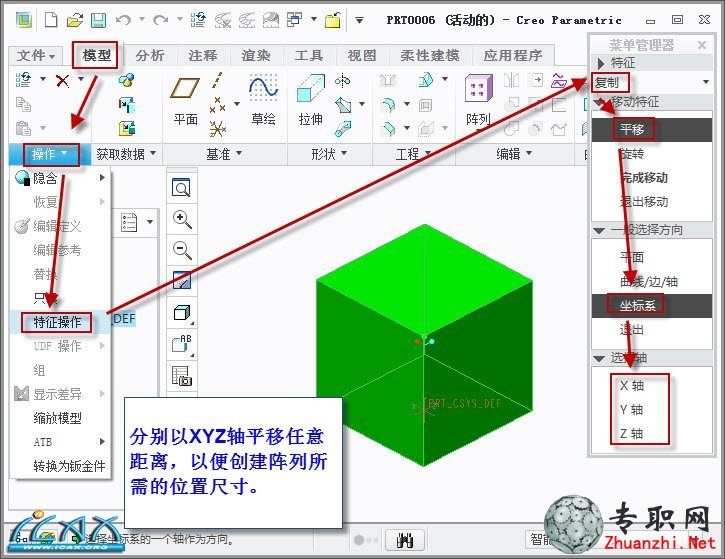725x559 pixels.
Task: Open the quick access toolbar customize arrow
Action: (x=359, y=20)
